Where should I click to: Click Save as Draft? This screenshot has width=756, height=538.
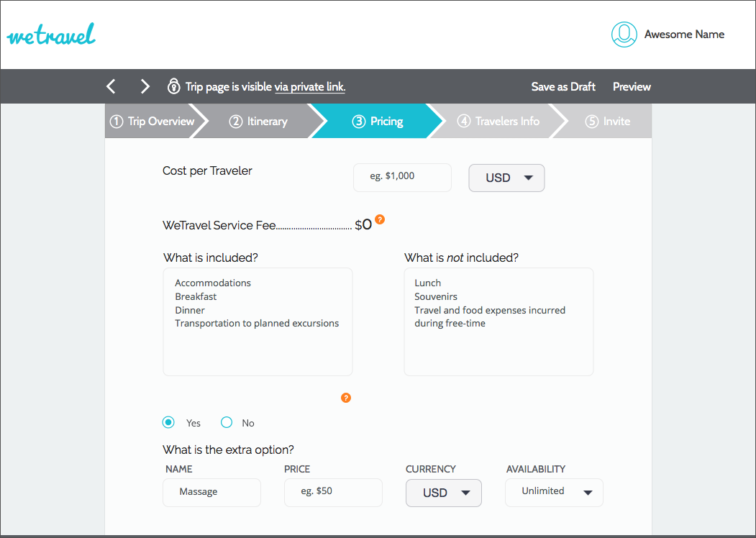(x=563, y=87)
